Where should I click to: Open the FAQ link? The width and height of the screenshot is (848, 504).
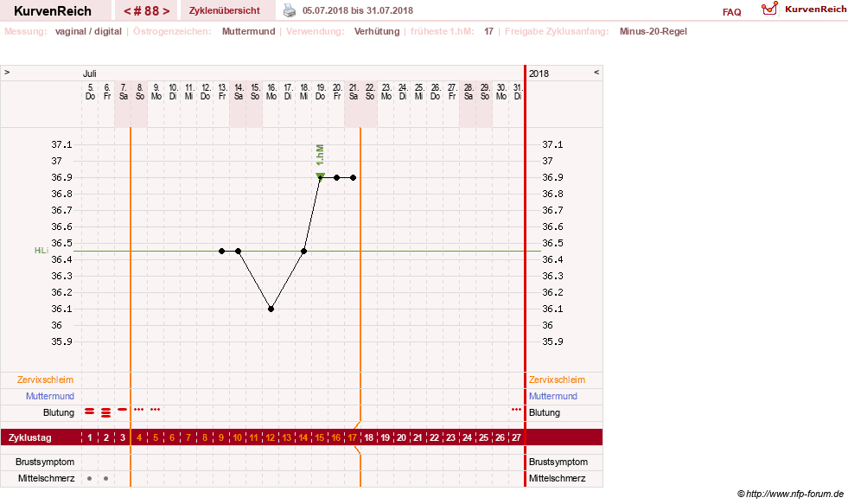731,12
